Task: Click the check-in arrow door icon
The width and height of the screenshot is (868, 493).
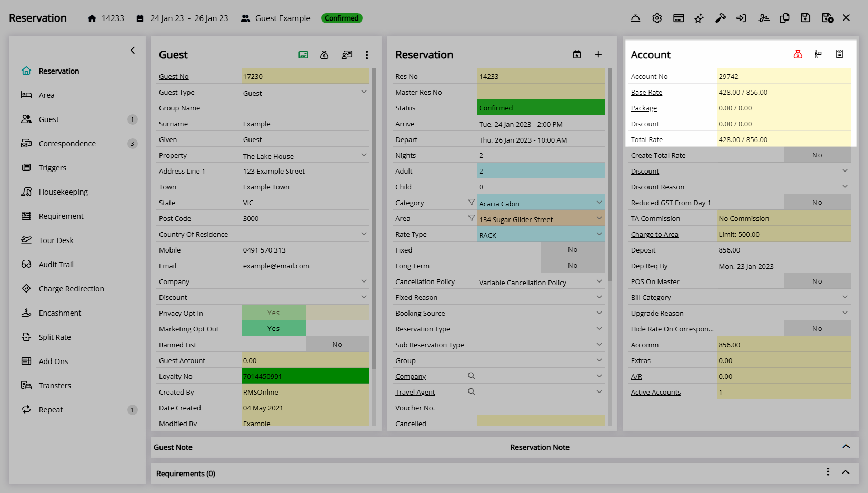Action: pos(741,18)
